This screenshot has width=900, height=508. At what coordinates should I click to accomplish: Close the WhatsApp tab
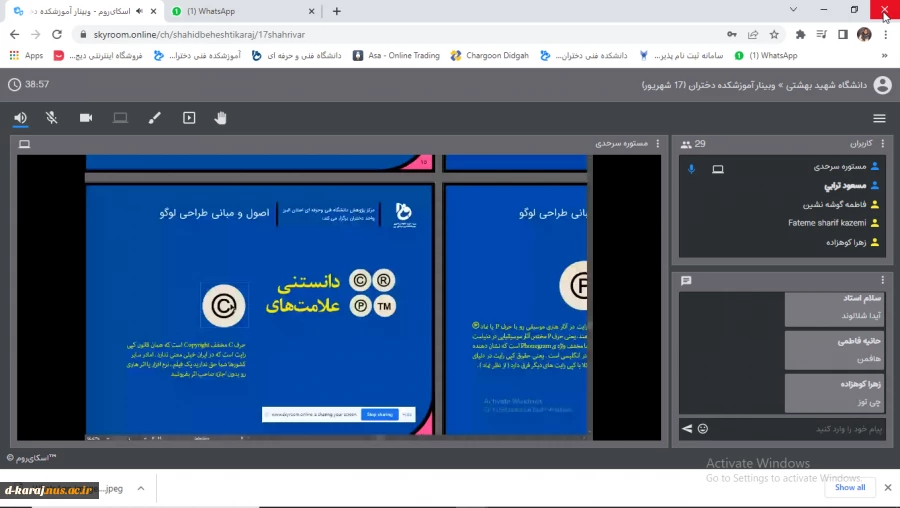(312, 11)
